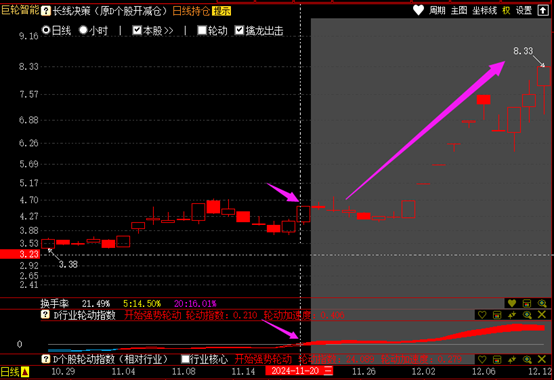Click the white heart favorite icon
Image resolution: width=554 pixels, height=380 pixels.
418,11
